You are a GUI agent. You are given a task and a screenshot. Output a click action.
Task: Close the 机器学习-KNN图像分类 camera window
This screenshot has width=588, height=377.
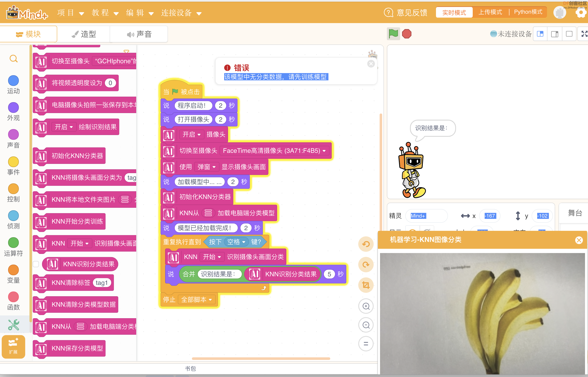point(579,240)
